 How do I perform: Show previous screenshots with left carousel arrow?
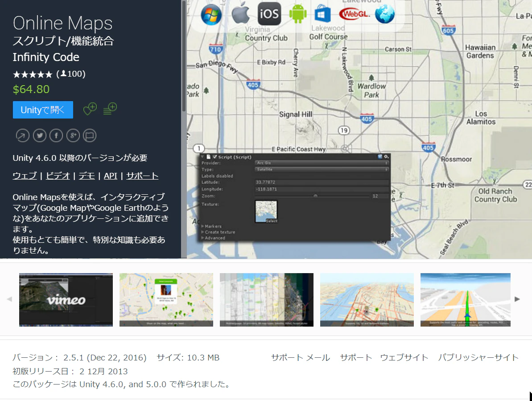point(9,299)
